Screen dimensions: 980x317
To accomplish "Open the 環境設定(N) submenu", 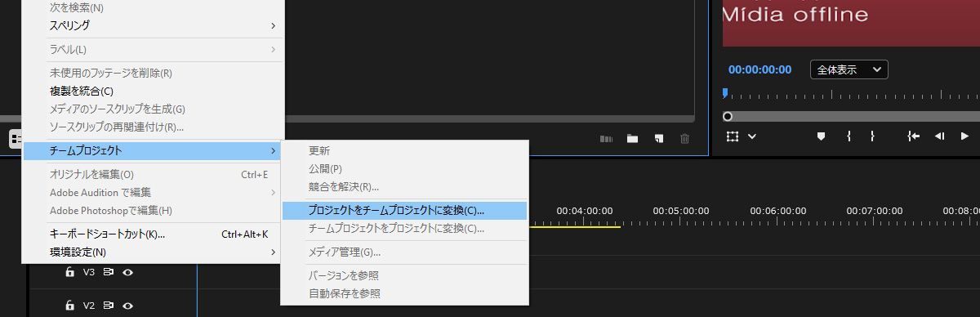I will (x=152, y=252).
